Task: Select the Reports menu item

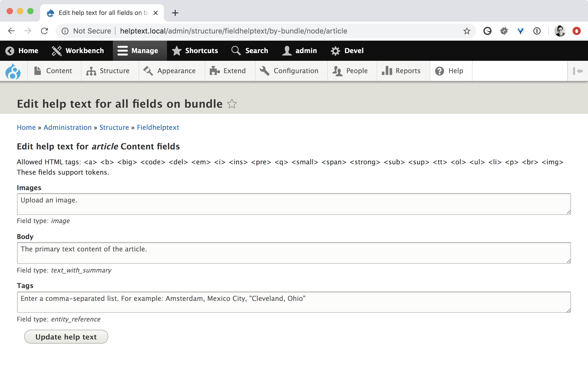Action: coord(408,71)
